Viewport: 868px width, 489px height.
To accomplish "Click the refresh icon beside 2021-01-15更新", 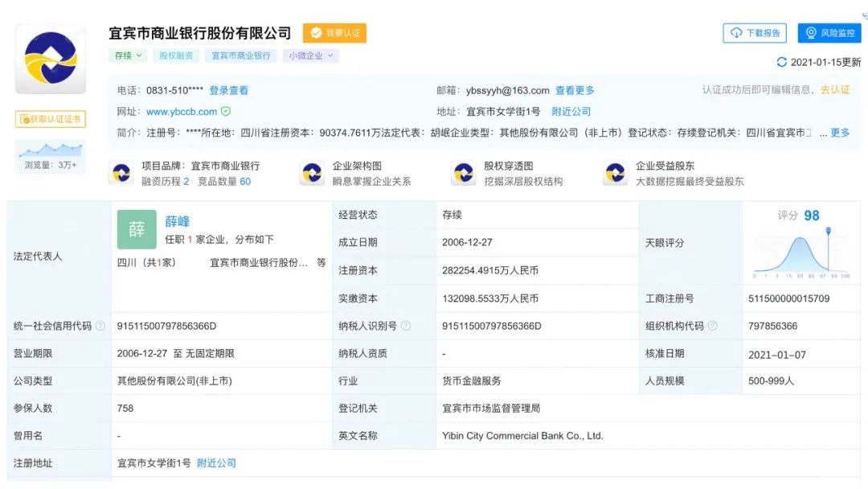I will pos(781,62).
